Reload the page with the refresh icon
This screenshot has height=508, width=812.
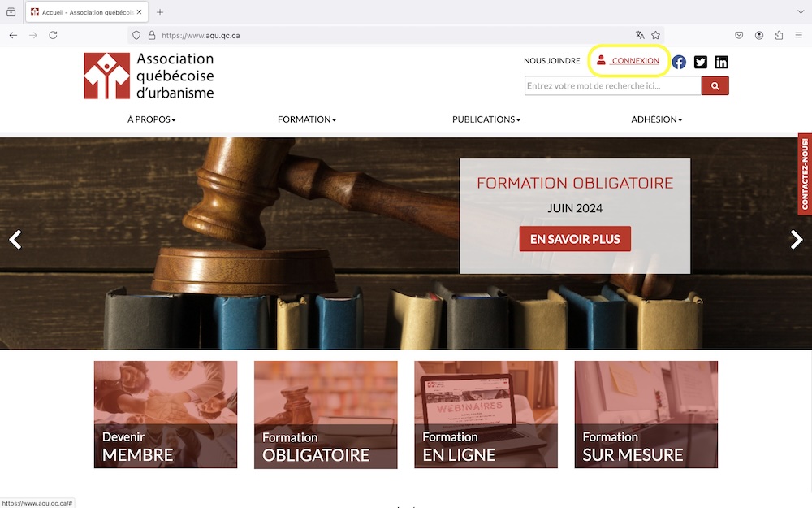tap(53, 35)
